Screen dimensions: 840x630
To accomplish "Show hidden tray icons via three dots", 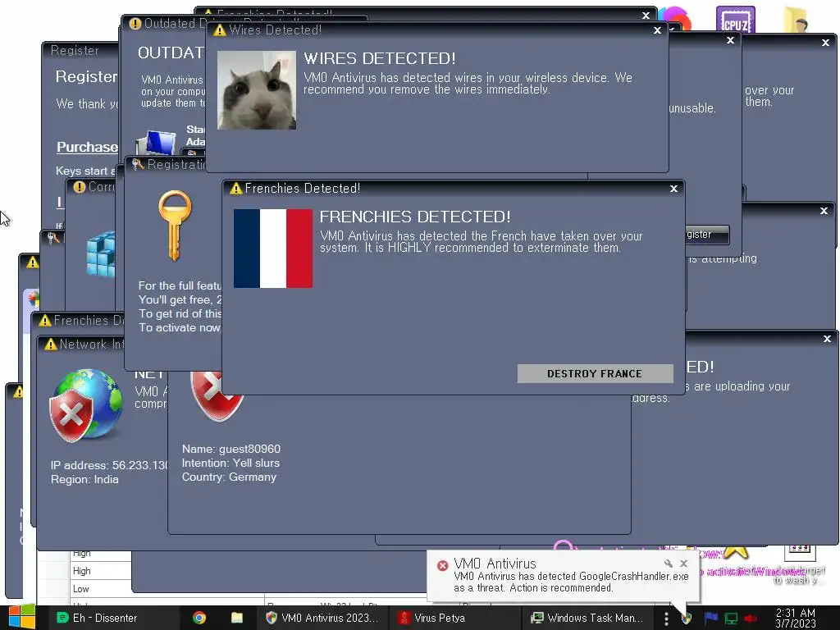I will point(666,619).
